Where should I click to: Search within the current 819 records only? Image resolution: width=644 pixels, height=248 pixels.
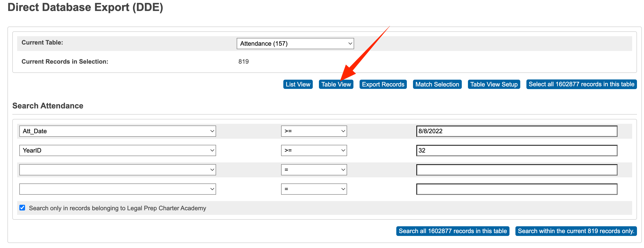(x=576, y=231)
